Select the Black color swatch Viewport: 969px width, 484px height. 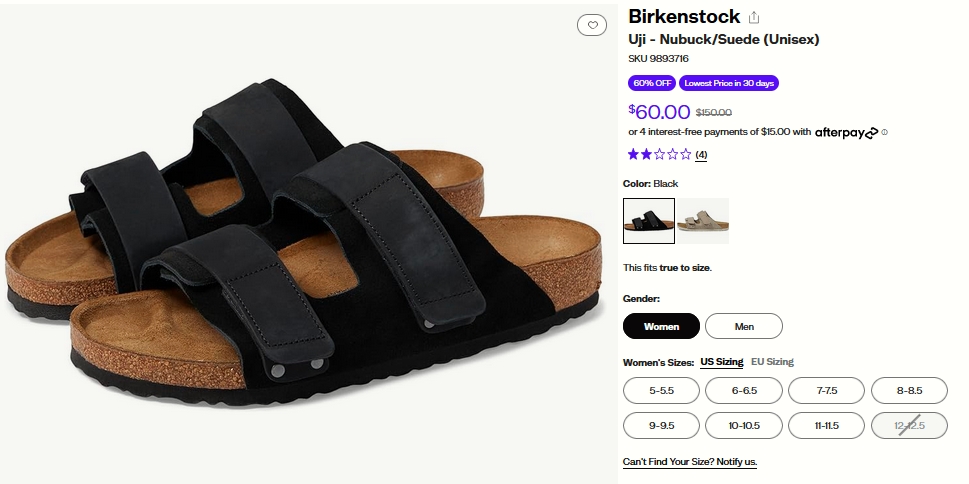pyautogui.click(x=649, y=221)
